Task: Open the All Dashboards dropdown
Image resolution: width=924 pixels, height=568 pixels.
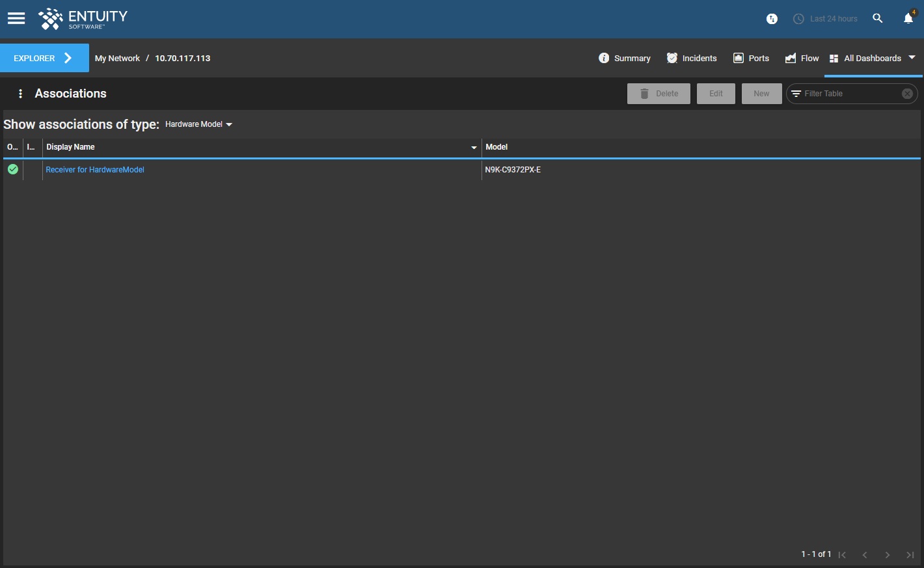Action: pyautogui.click(x=873, y=58)
